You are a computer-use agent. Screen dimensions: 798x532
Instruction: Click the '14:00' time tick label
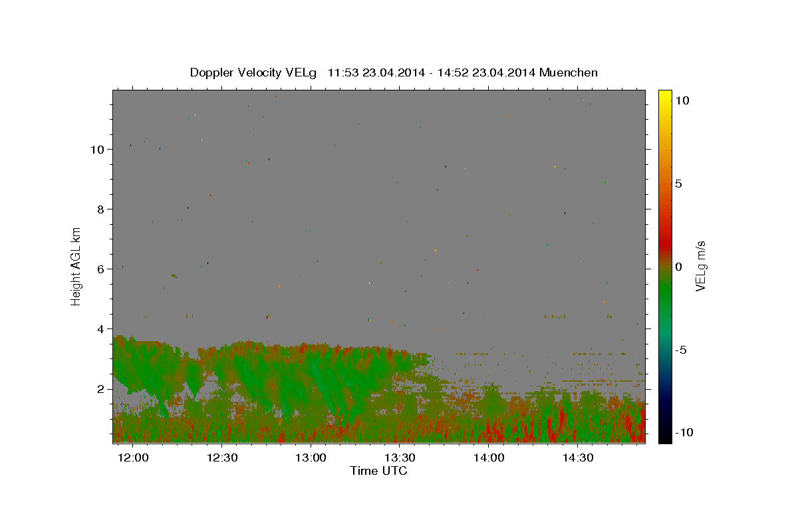489,458
